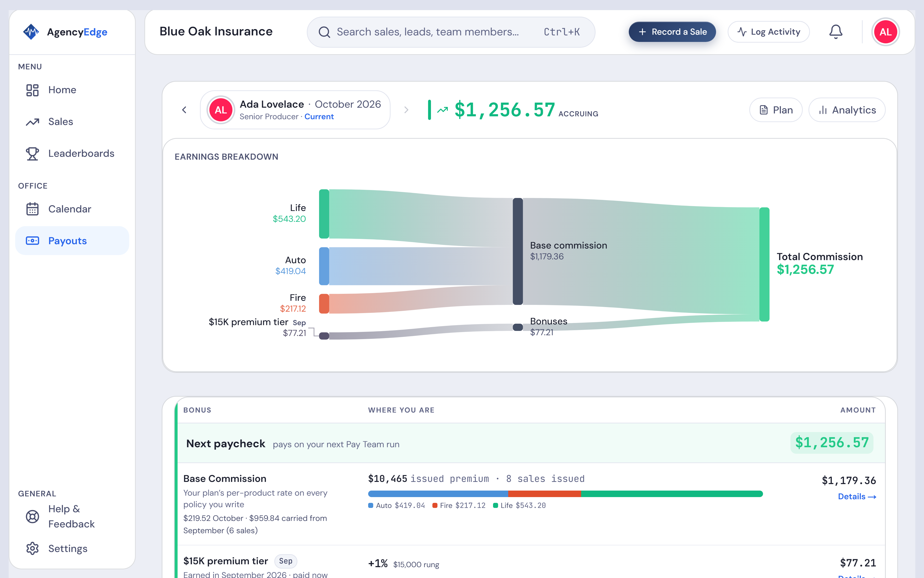Go to previous payout period chevron

[x=184, y=110]
